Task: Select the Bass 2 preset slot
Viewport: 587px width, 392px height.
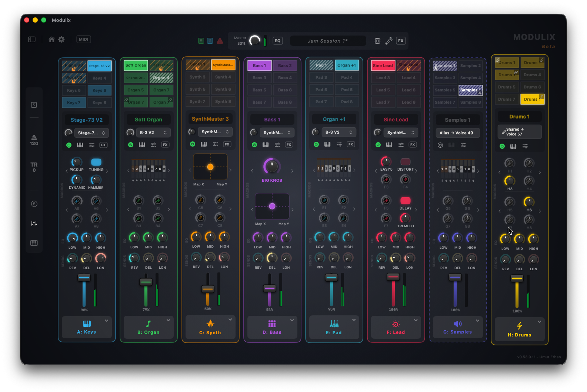Action: (285, 66)
